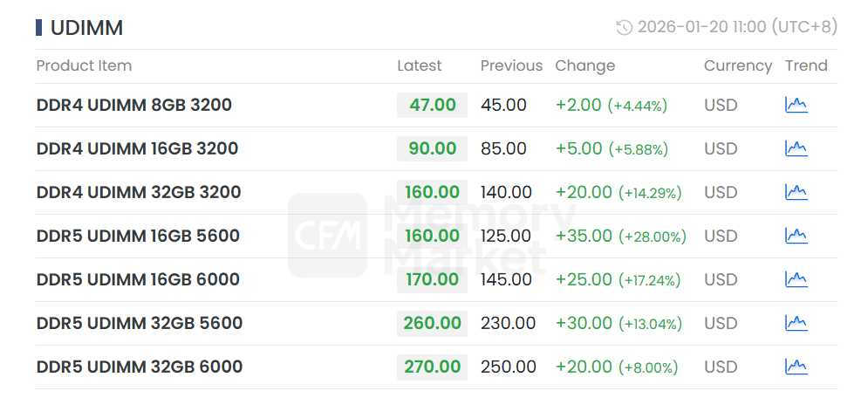Click the clock history icon beside the timestamp

[x=624, y=28]
